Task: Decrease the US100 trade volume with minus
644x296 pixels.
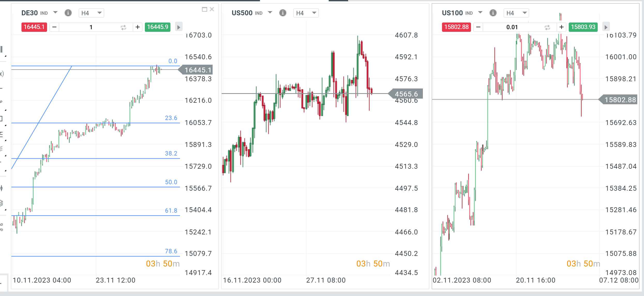Action: (x=478, y=27)
